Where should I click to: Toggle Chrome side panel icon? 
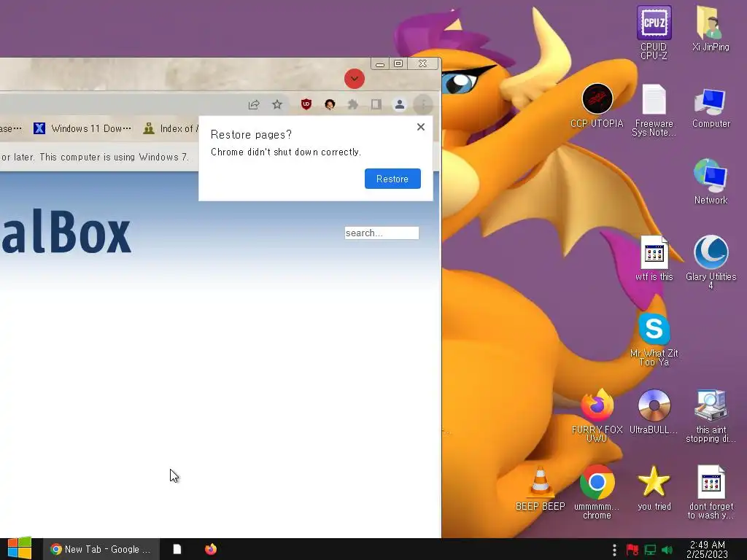(376, 104)
